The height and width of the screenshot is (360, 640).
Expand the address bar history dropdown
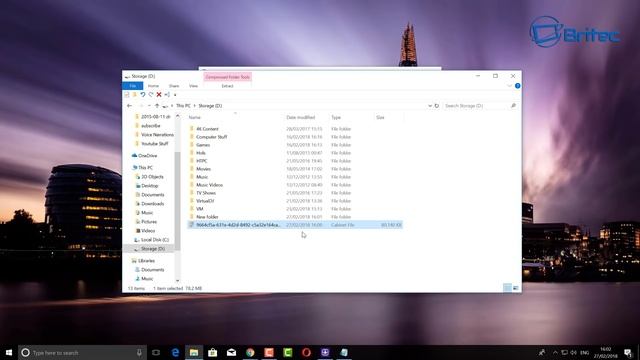[430, 106]
